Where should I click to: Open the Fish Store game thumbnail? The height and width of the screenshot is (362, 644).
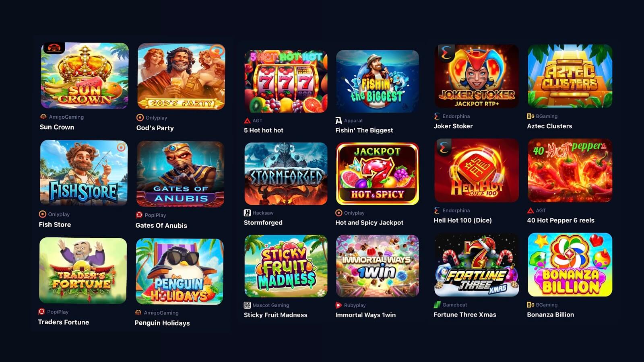tap(84, 173)
